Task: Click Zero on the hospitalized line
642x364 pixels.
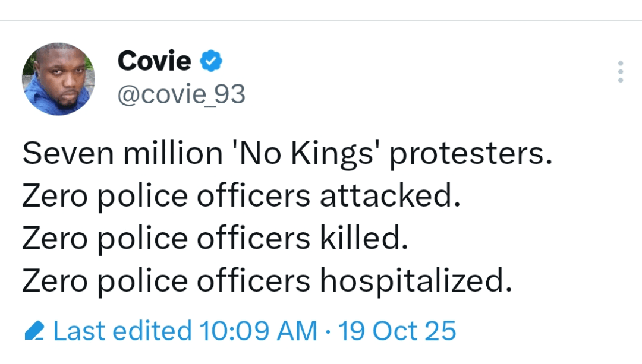Action: pos(54,281)
